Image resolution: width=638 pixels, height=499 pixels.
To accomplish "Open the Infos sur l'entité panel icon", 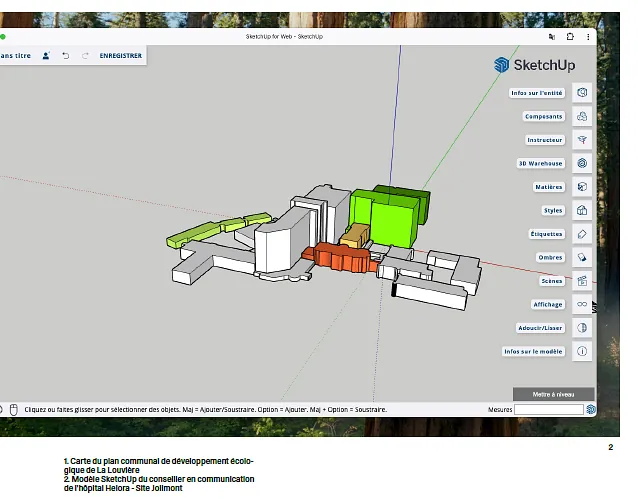I will coord(582,93).
